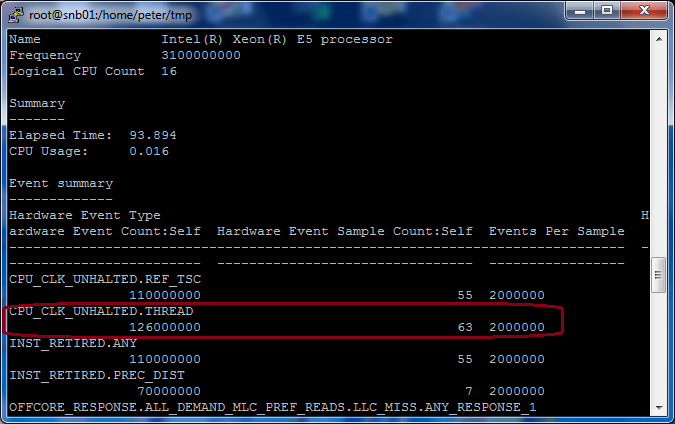Click the Hardware Event Type column header
Image resolution: width=675 pixels, height=424 pixels.
(85, 216)
